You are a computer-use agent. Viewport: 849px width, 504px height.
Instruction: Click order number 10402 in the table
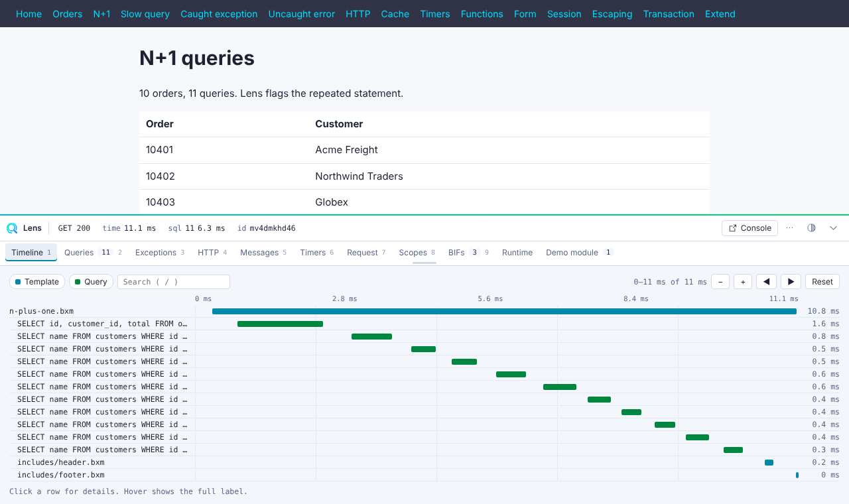pos(161,176)
